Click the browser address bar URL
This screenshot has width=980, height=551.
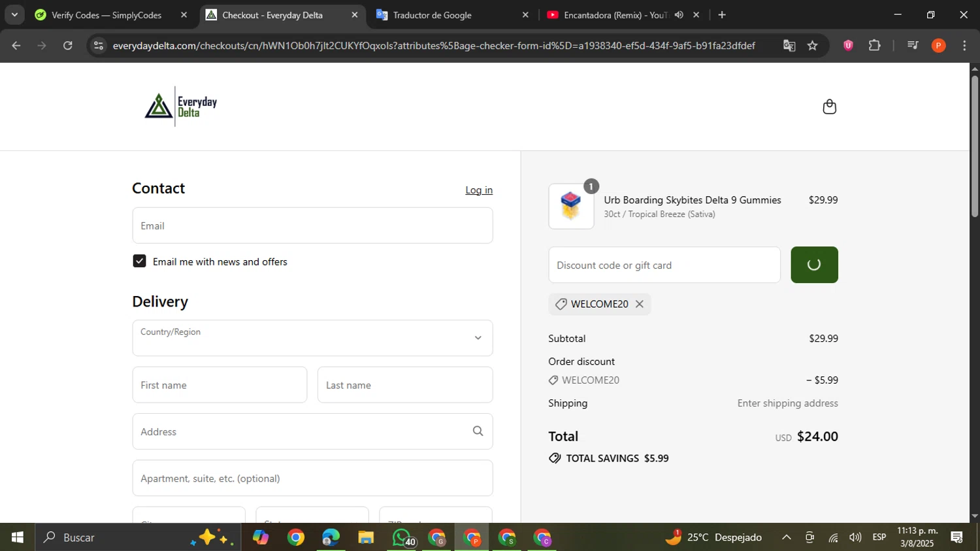pyautogui.click(x=434, y=45)
